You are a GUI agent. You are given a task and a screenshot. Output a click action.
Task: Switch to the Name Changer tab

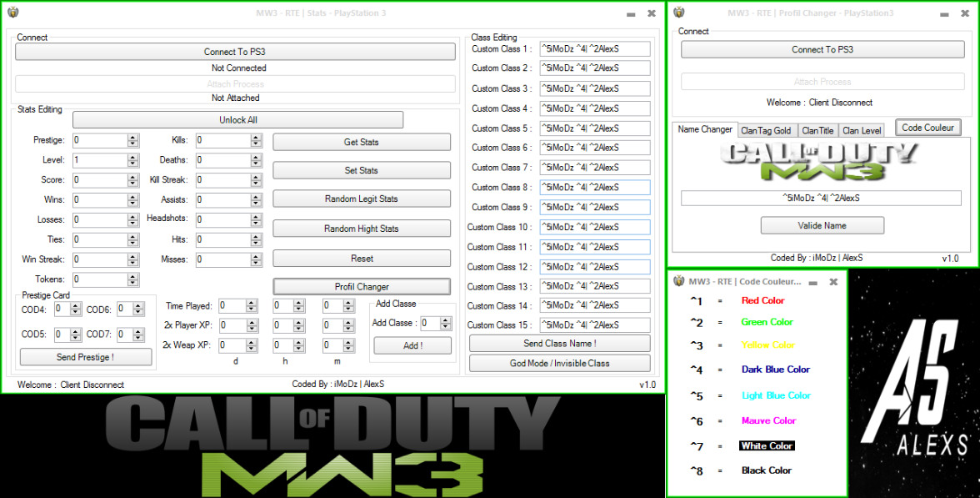705,129
